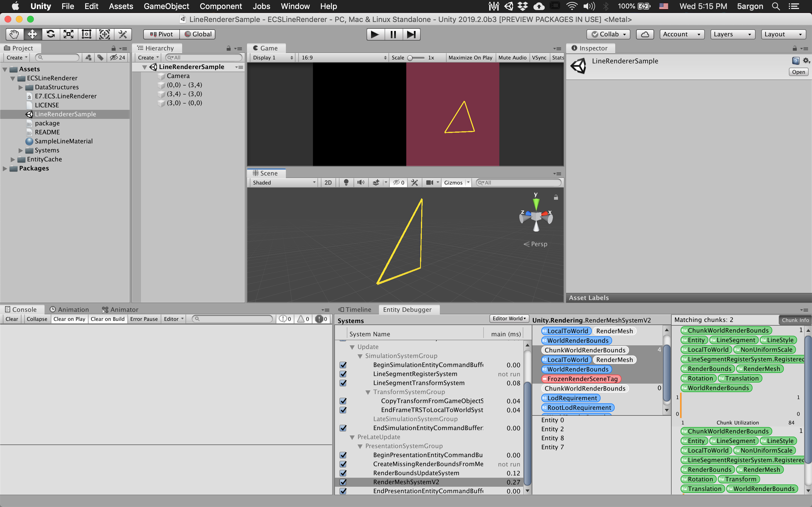Image resolution: width=812 pixels, height=507 pixels.
Task: Uncheck the LineSegmentTransformSystem checkbox
Action: point(343,383)
